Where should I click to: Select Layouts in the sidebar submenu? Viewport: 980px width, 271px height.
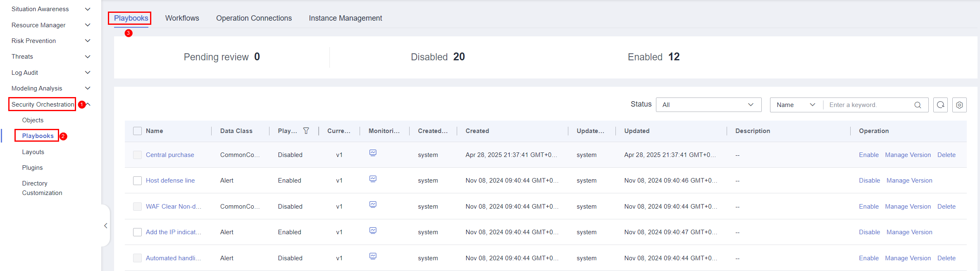pyautogui.click(x=33, y=152)
